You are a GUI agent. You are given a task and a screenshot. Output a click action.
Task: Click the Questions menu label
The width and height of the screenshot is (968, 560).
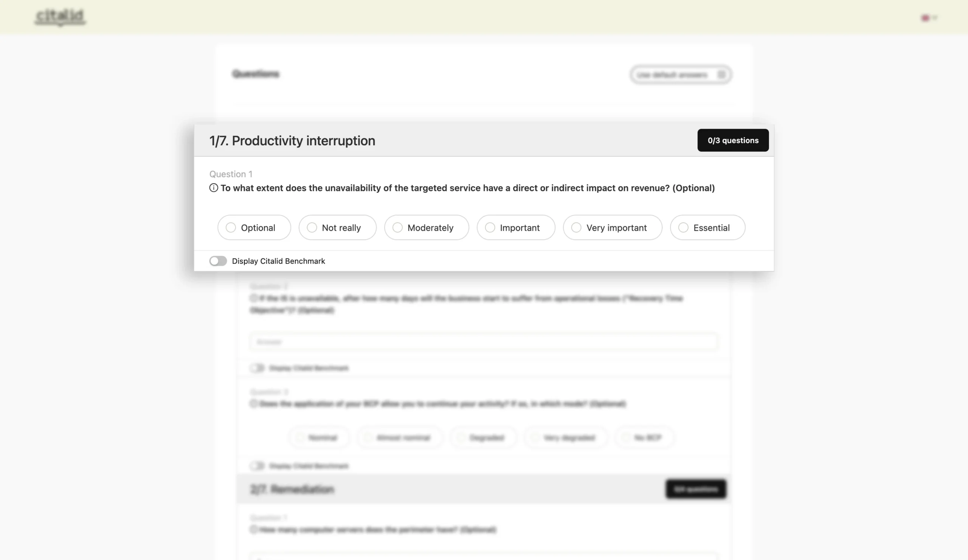255,73
